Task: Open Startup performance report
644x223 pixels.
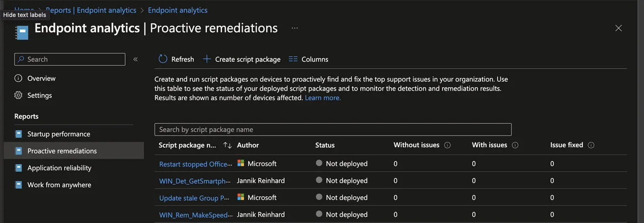Action: pos(59,134)
